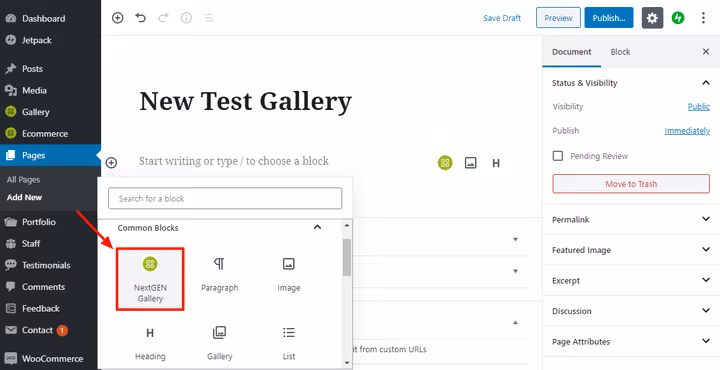Open Testimonials in the admin sidebar
Viewport: 720px width, 370px height.
[46, 265]
